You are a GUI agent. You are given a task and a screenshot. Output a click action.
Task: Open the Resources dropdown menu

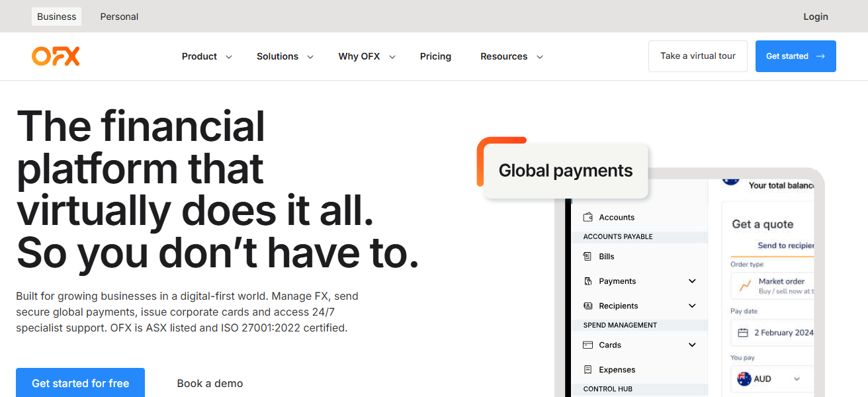511,57
